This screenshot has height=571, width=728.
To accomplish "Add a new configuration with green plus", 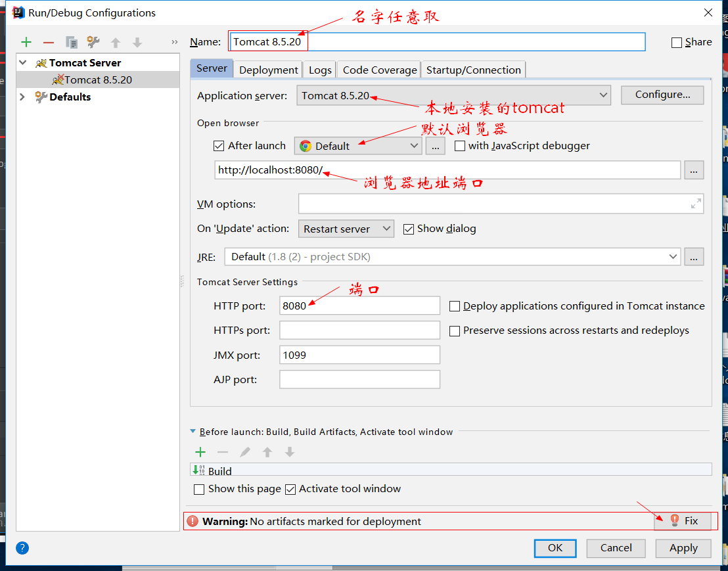I will (26, 42).
